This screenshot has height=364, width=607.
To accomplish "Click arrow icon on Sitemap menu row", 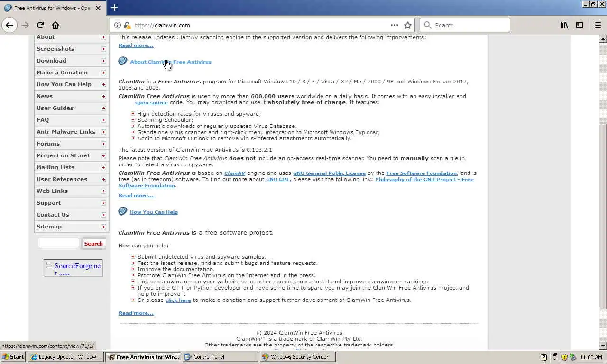I will 103,227.
